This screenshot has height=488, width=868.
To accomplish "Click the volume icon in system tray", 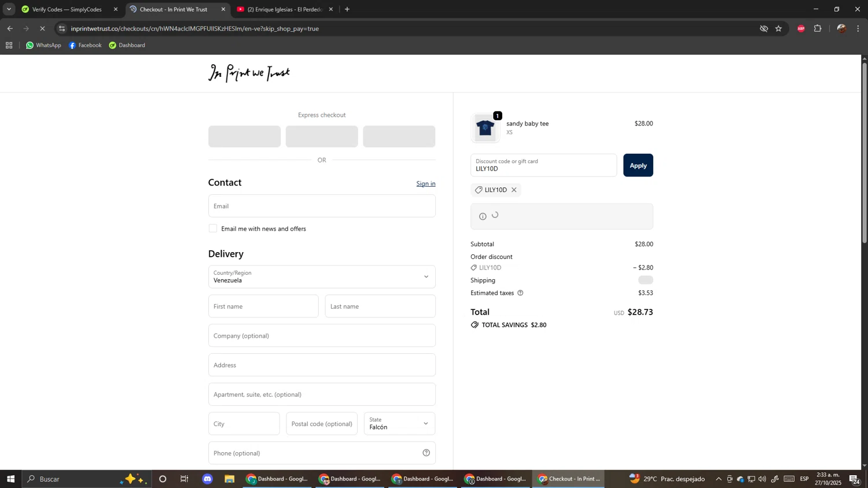I will tap(762, 479).
